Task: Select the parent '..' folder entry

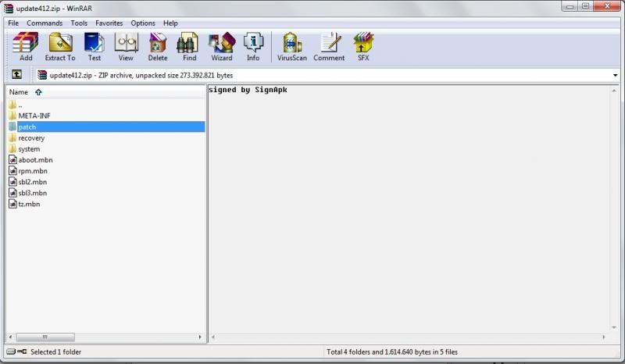Action: (20, 105)
